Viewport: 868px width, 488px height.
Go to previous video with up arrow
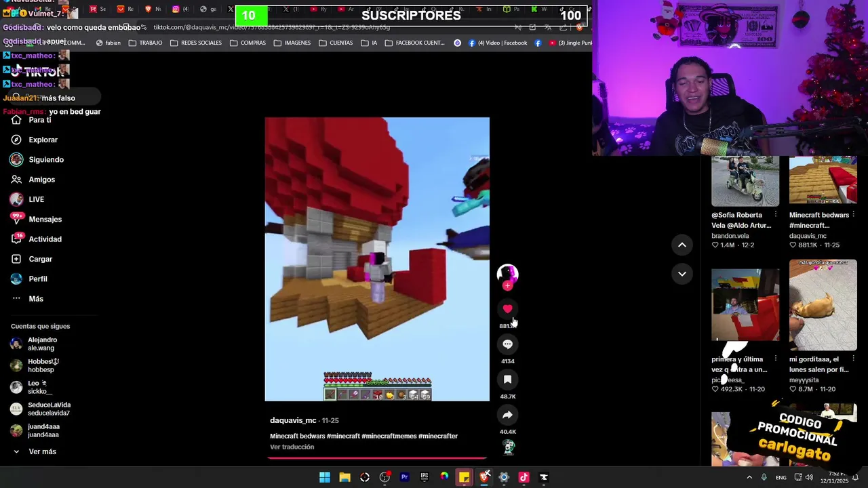[x=682, y=245]
